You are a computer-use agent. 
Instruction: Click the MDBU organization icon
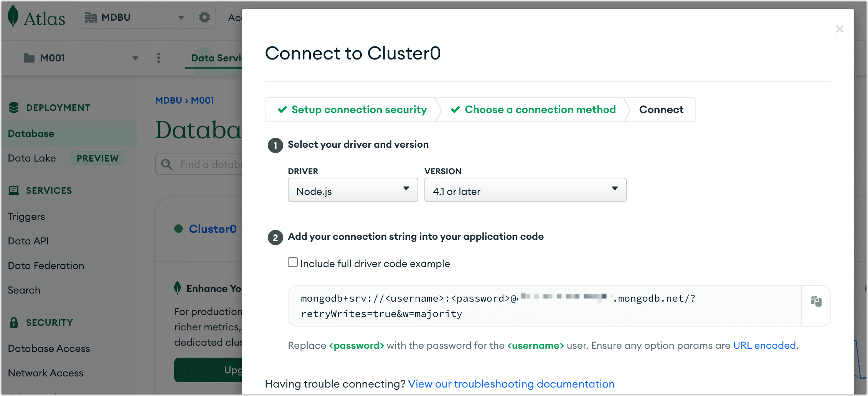[x=91, y=17]
